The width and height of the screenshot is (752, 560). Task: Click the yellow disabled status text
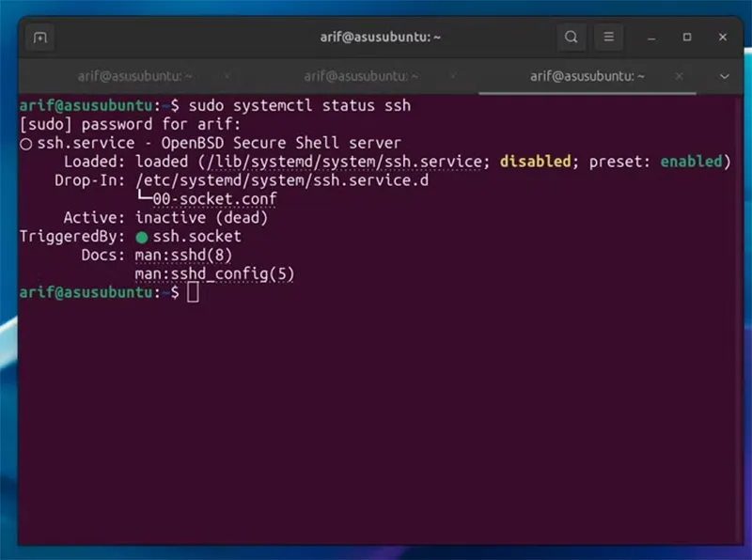coord(535,162)
